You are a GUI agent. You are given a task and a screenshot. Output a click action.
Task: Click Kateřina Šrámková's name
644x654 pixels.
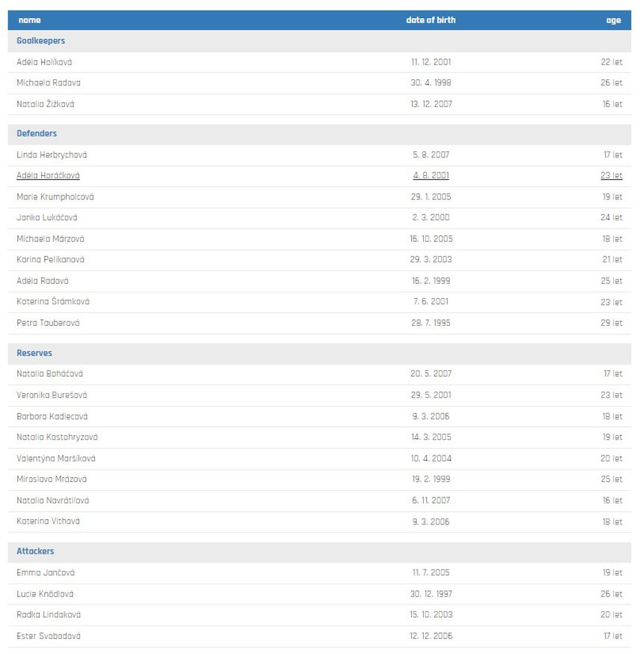point(52,302)
